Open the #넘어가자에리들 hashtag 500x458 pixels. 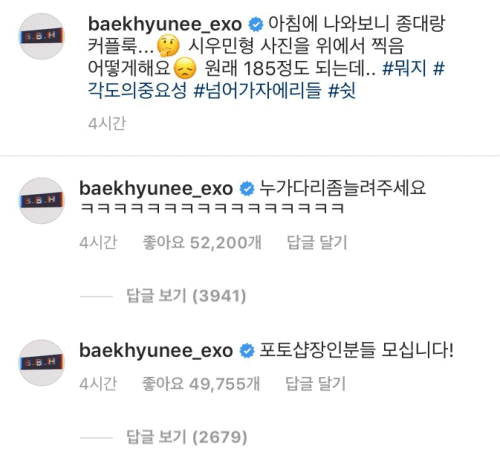257,90
